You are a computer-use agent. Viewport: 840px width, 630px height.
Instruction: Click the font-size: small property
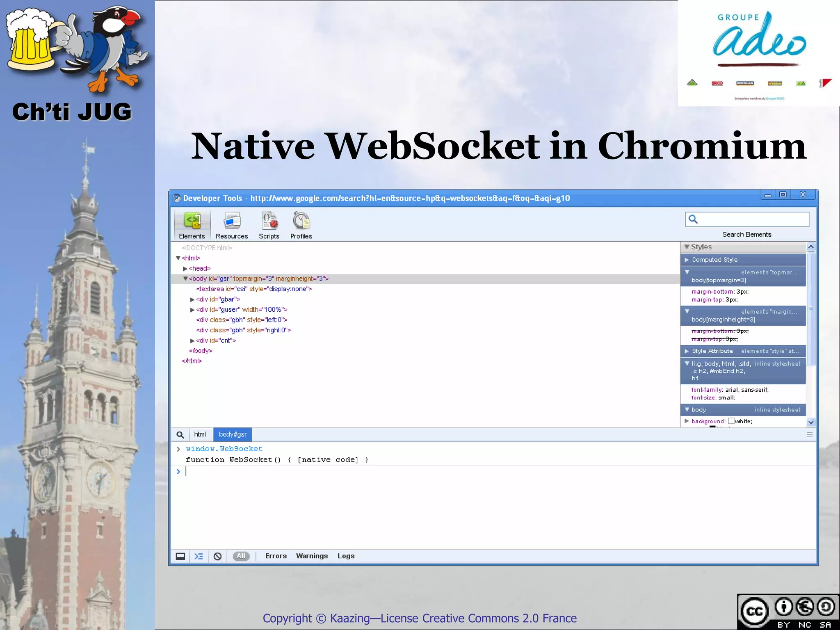pyautogui.click(x=713, y=397)
